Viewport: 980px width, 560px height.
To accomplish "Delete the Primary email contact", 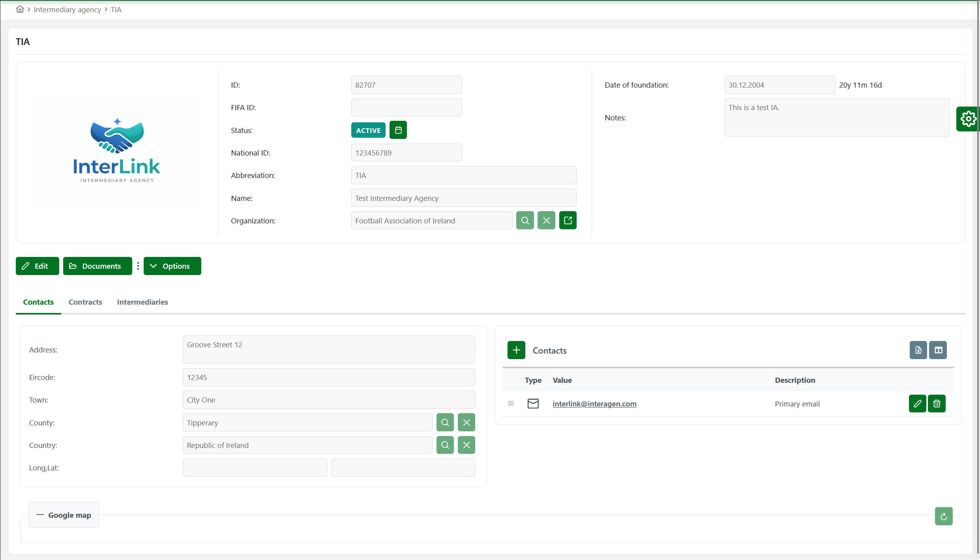I will 937,404.
